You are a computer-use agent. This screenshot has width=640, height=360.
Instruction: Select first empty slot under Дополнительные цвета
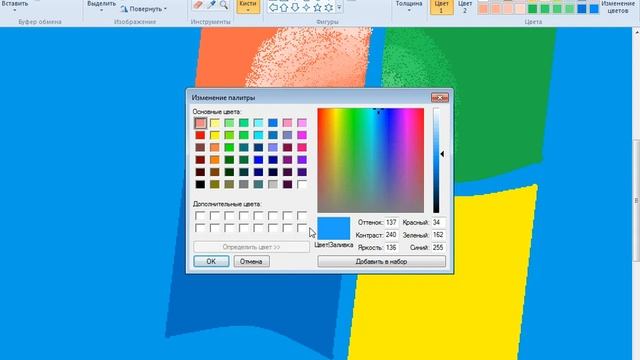200,216
